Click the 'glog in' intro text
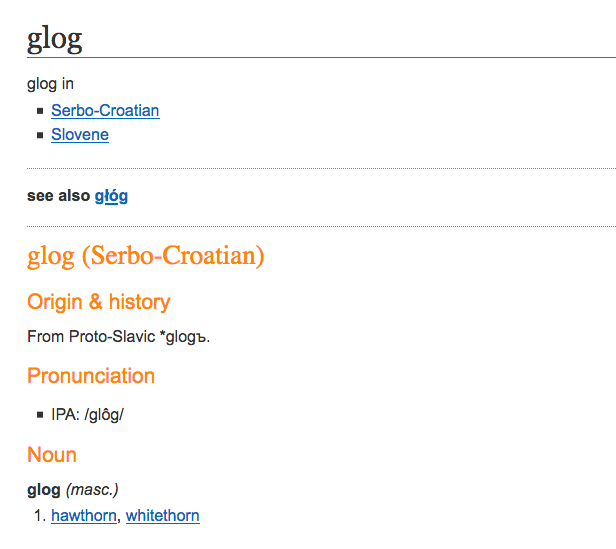 pos(50,84)
